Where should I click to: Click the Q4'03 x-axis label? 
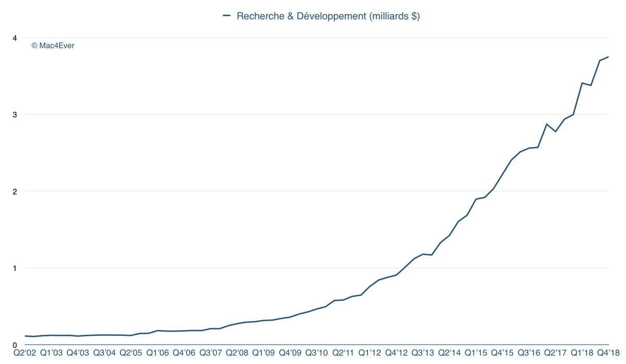point(78,353)
